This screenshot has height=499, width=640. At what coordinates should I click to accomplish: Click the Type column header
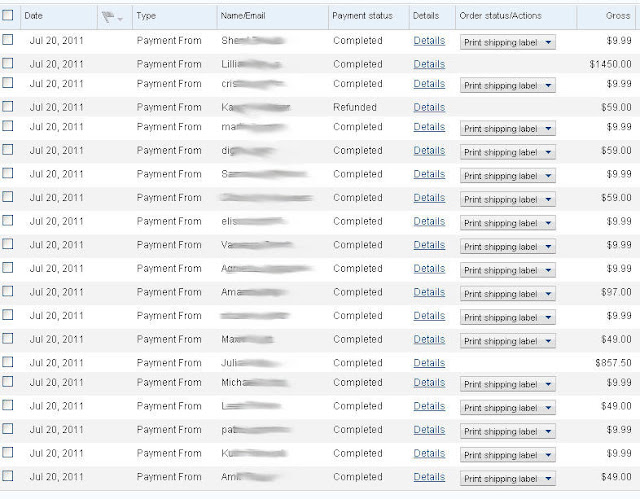(x=146, y=16)
